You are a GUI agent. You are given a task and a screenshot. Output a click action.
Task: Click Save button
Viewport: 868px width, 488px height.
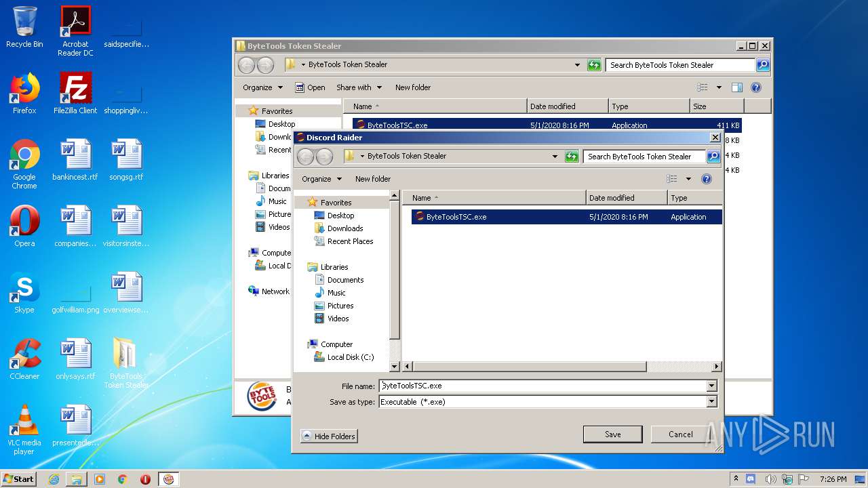[x=612, y=434]
